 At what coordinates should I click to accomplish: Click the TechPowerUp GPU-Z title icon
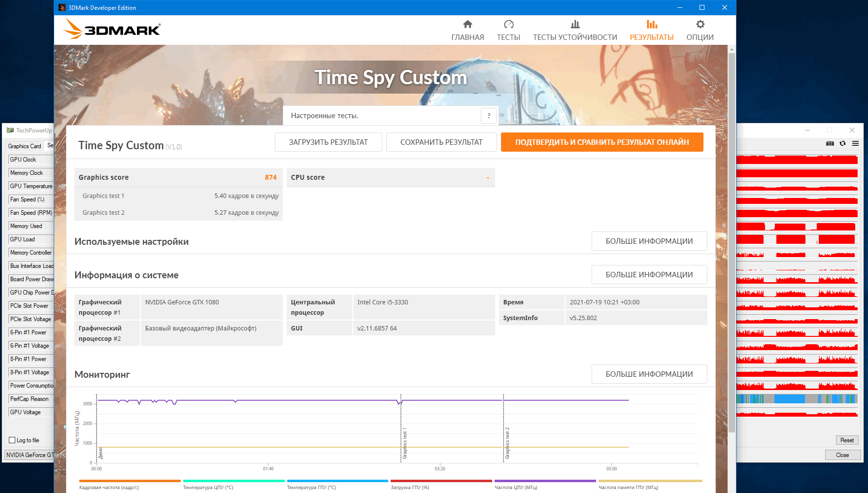pyautogui.click(x=10, y=131)
